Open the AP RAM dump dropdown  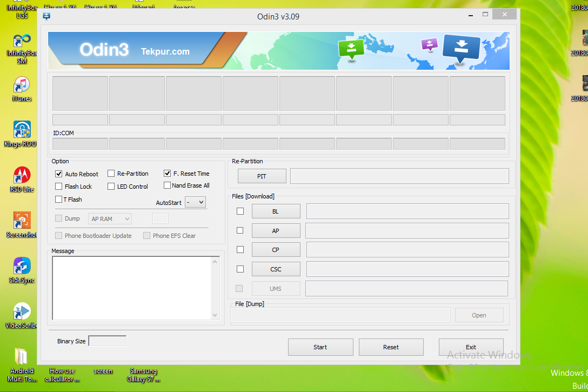110,218
